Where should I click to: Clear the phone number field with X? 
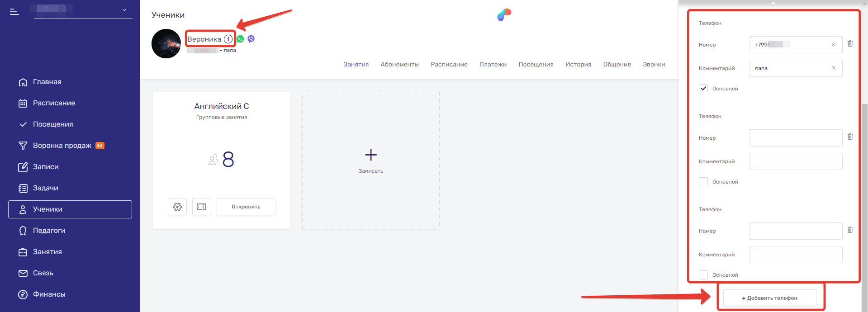(833, 45)
